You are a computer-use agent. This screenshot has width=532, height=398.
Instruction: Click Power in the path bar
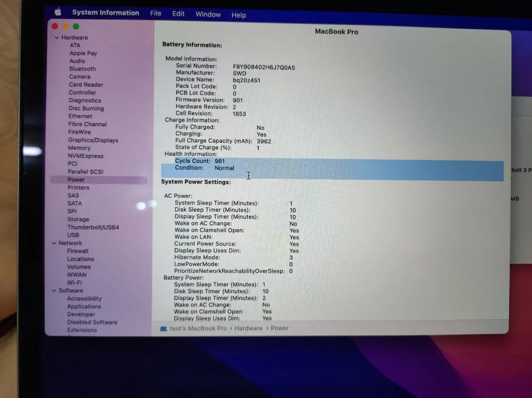point(279,328)
